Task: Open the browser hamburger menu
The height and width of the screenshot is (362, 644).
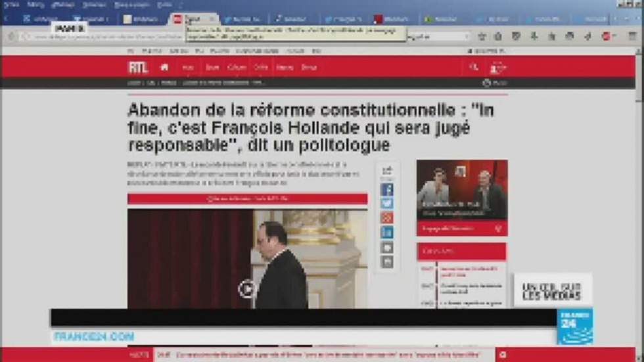Action: 633,37
